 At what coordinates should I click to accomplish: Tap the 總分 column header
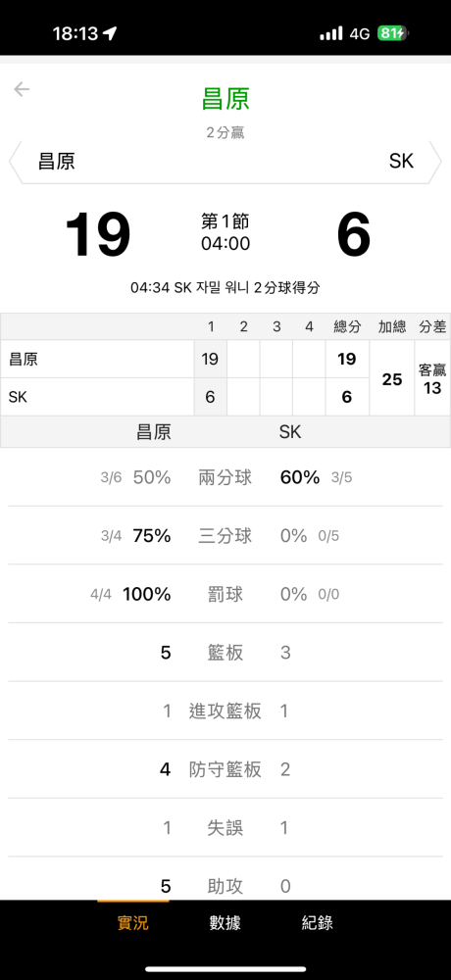(x=346, y=327)
